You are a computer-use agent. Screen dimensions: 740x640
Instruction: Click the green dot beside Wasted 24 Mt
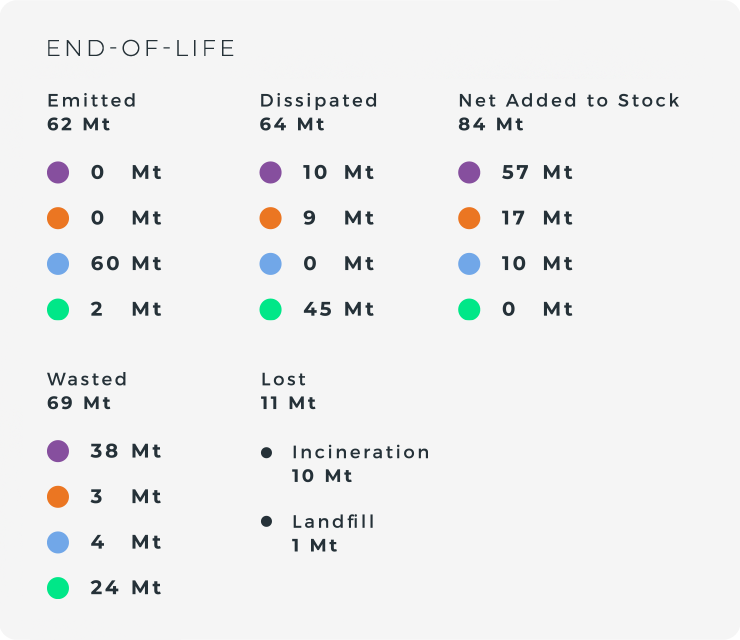point(58,588)
